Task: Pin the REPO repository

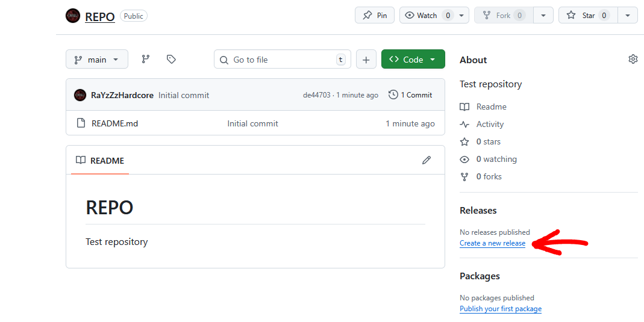Action: point(375,16)
